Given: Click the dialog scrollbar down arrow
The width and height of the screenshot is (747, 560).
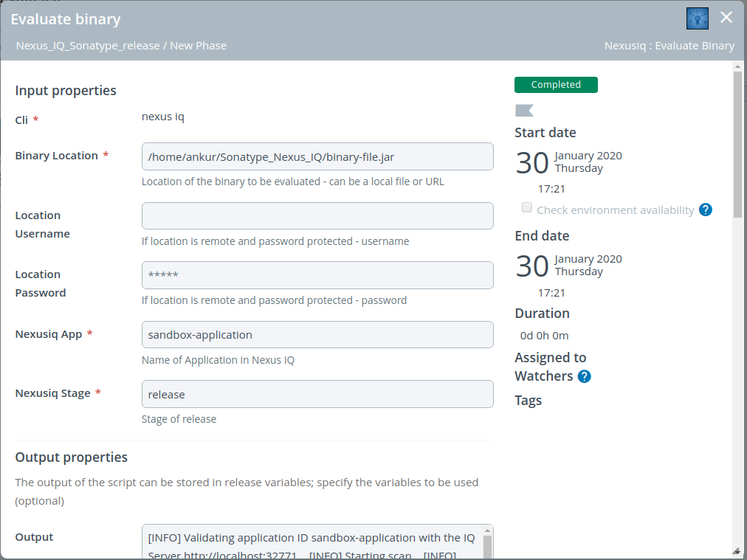Looking at the screenshot, I should pyautogui.click(x=737, y=550).
